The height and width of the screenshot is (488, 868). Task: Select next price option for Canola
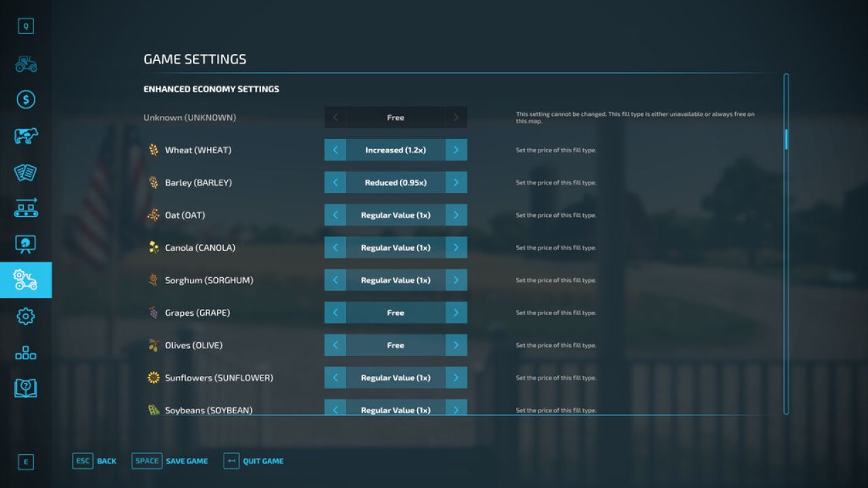tap(456, 247)
